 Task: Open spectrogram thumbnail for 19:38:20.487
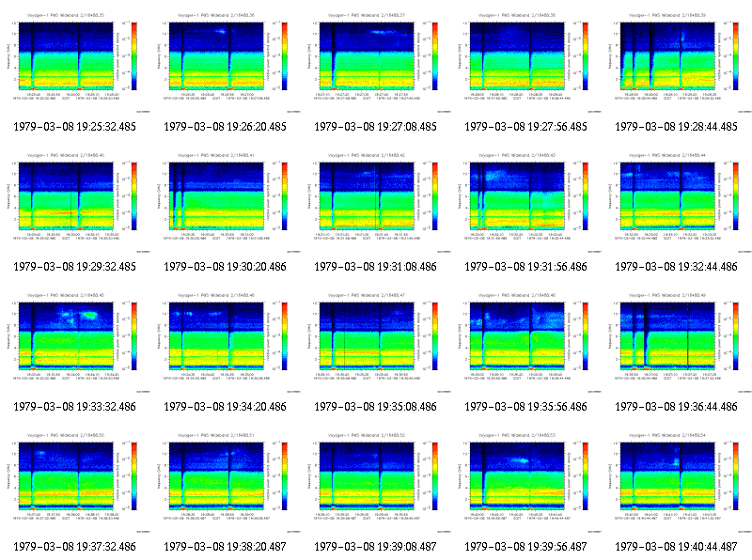[226, 482]
